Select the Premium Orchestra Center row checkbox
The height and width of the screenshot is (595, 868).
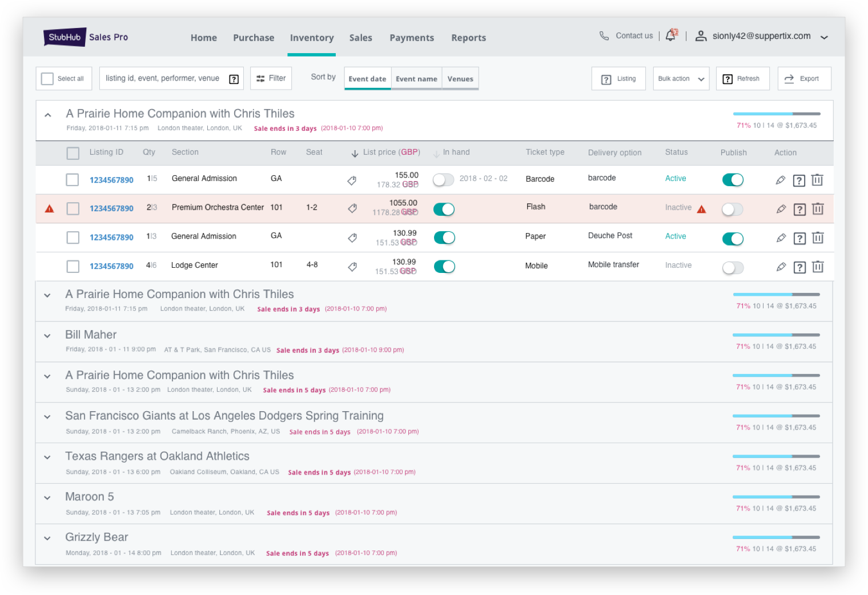coord(73,208)
